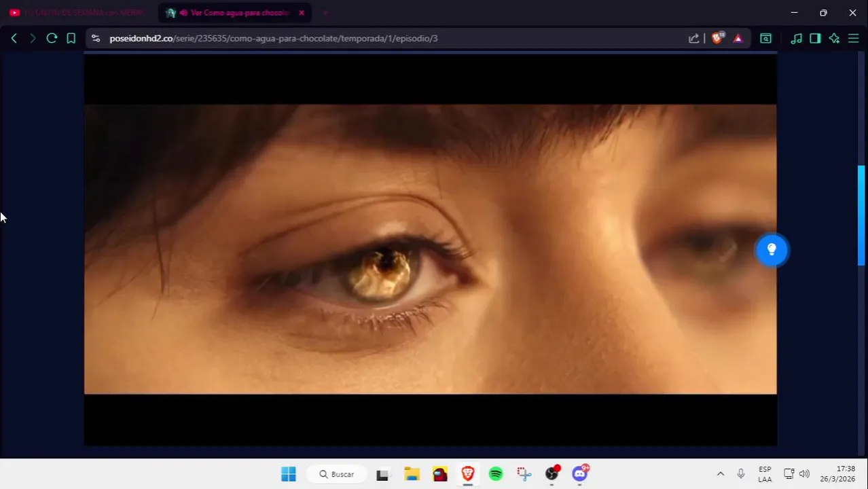Viewport: 868px width, 489px height.
Task: Open a new tab with plus button
Action: coord(325,13)
